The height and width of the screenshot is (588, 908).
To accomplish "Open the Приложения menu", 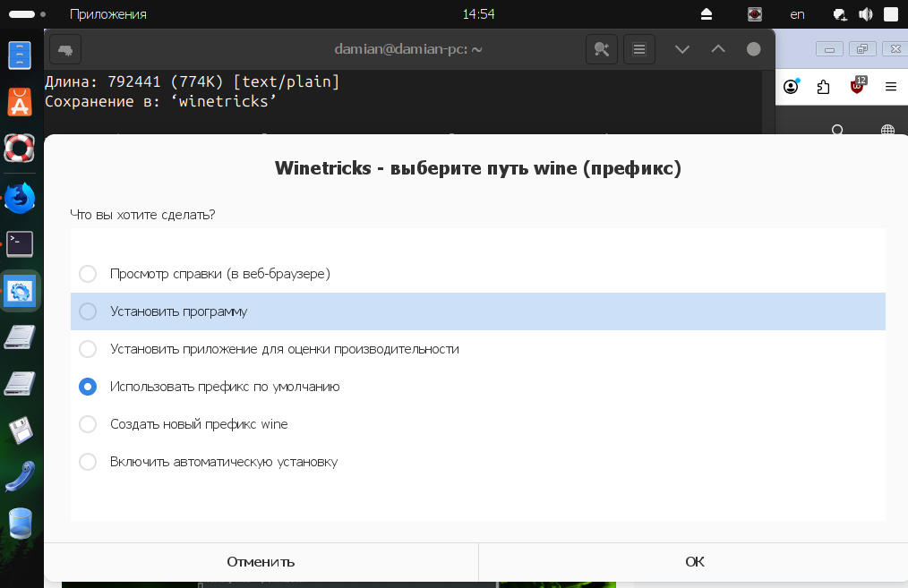I will click(x=108, y=14).
